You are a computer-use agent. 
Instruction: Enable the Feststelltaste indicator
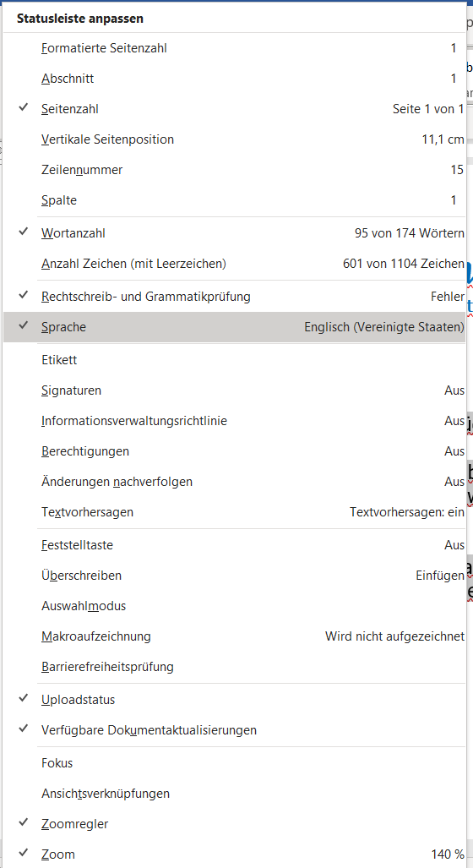tap(234, 545)
